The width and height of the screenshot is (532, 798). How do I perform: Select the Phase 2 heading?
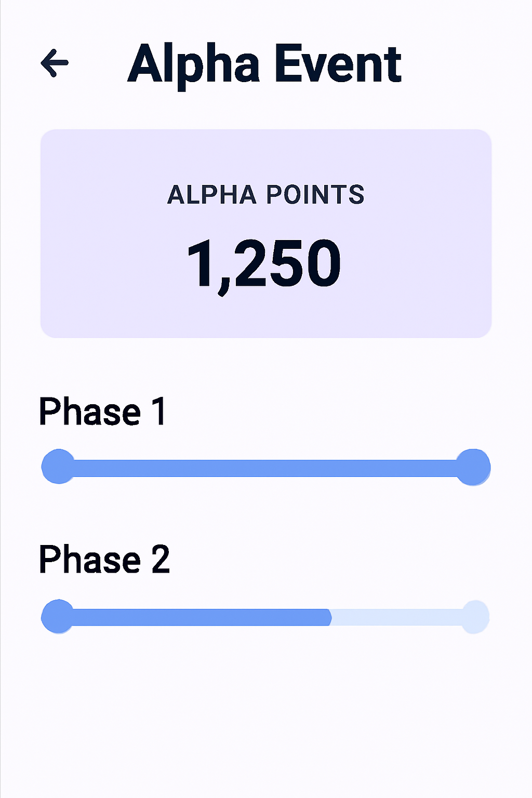(104, 560)
